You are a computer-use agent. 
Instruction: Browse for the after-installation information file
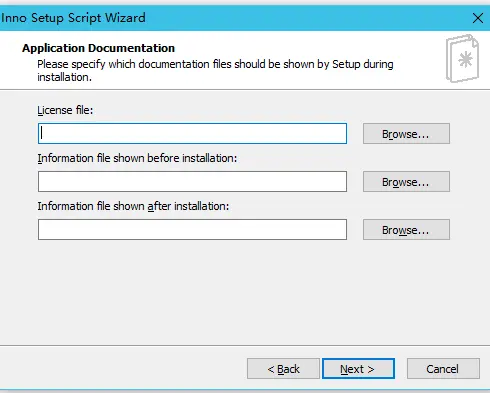(x=406, y=230)
